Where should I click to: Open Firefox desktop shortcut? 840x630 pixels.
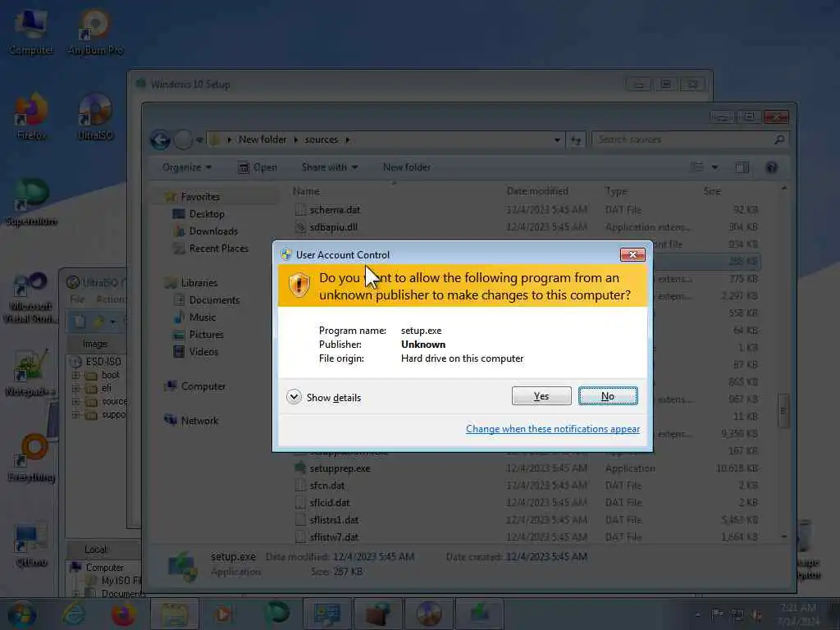tap(31, 116)
